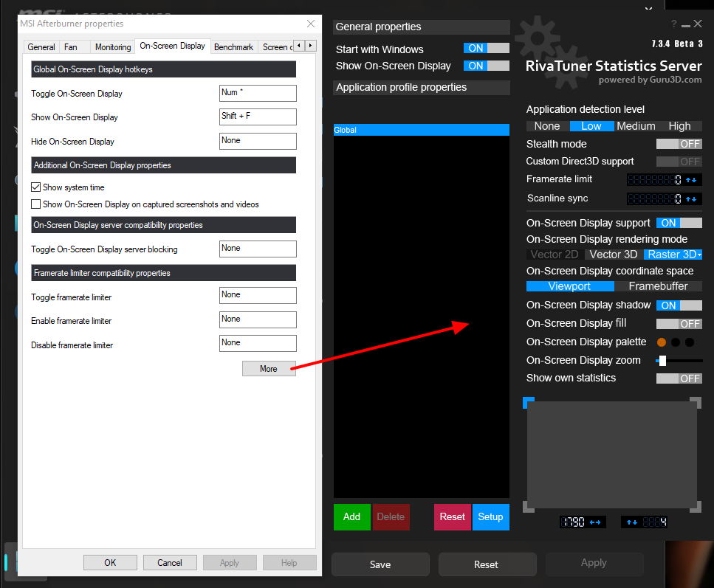Click Hide On-Screen Display hotkey field
Screen dimensions: 714x588
coord(258,141)
